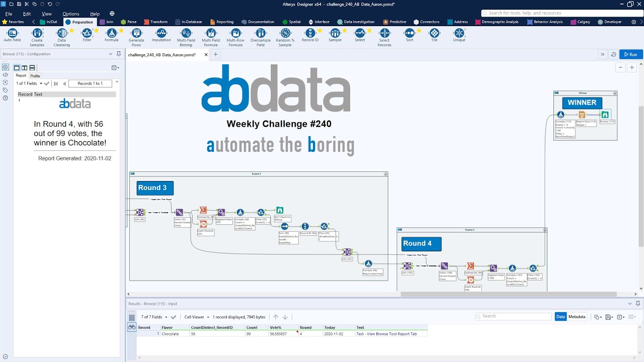
Task: Click the global search field
Action: click(x=561, y=13)
